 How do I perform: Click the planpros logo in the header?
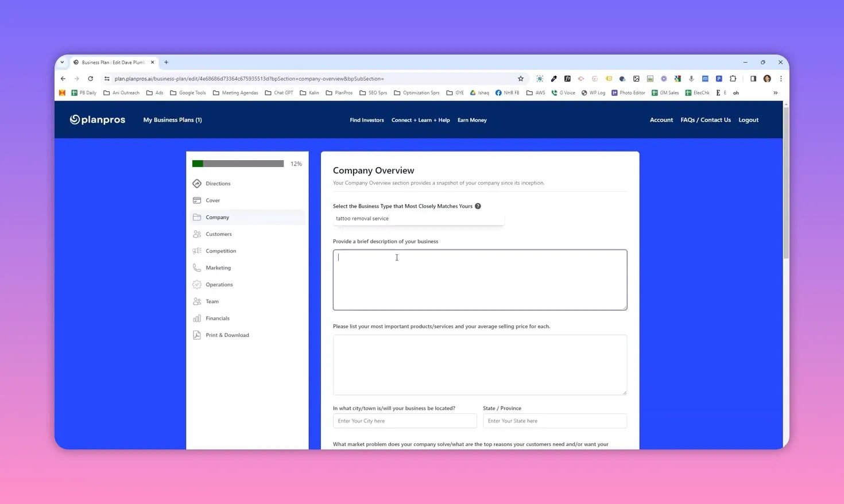(x=97, y=119)
